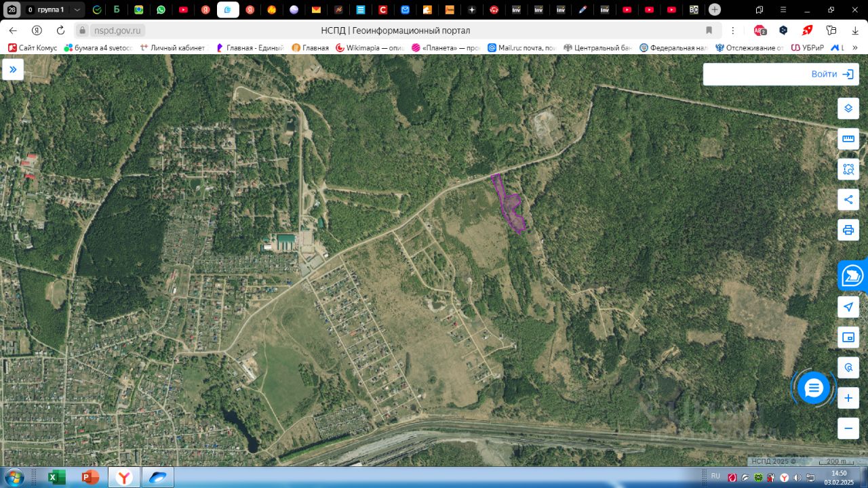The height and width of the screenshot is (488, 868).
Task: Open the УБРиР bookmark
Action: 807,48
